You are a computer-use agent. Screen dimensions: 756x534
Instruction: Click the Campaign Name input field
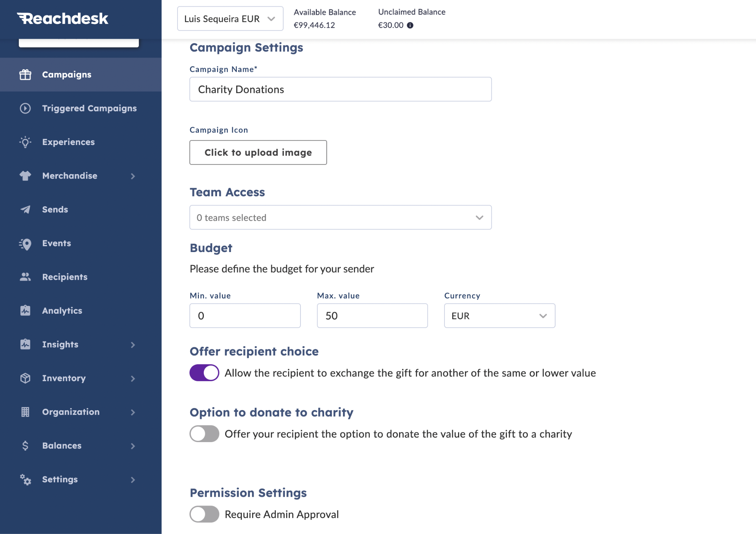tap(340, 89)
